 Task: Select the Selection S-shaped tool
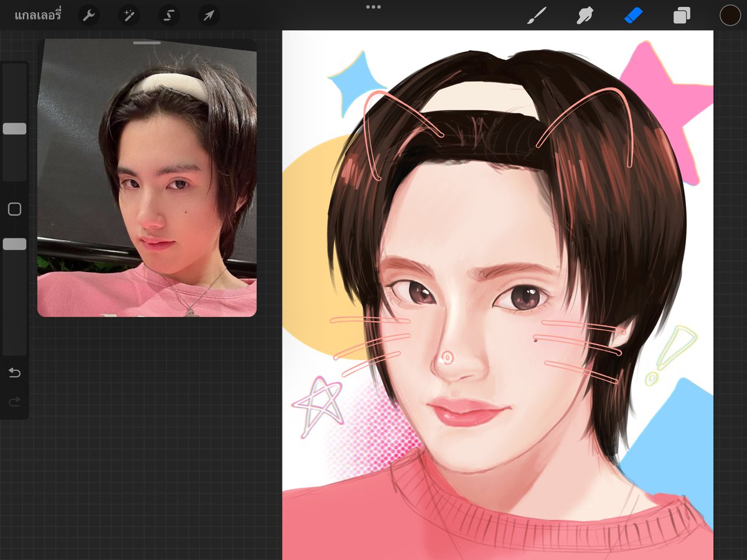(169, 16)
